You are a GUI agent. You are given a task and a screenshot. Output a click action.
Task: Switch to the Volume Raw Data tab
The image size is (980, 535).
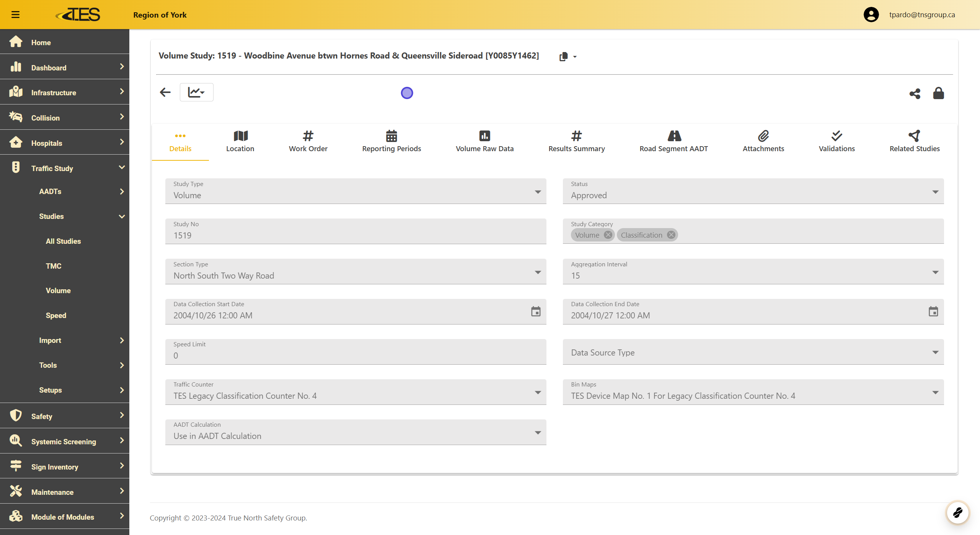(x=484, y=141)
